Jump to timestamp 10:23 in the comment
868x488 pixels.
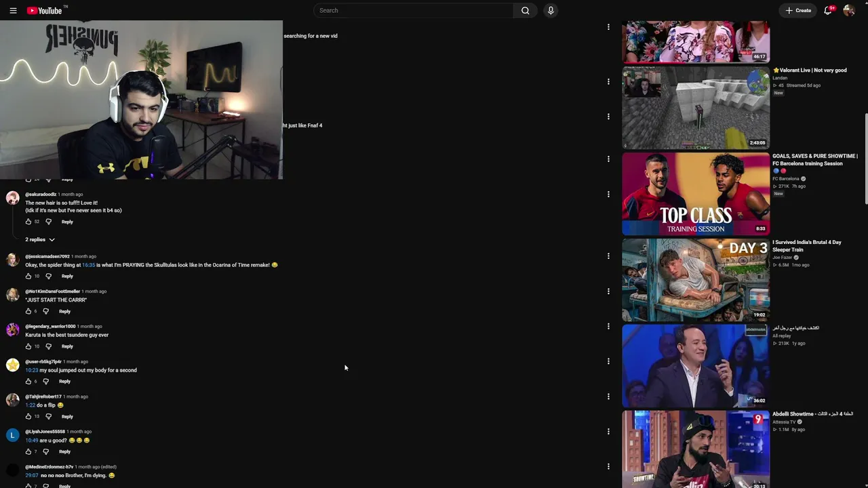click(x=32, y=370)
